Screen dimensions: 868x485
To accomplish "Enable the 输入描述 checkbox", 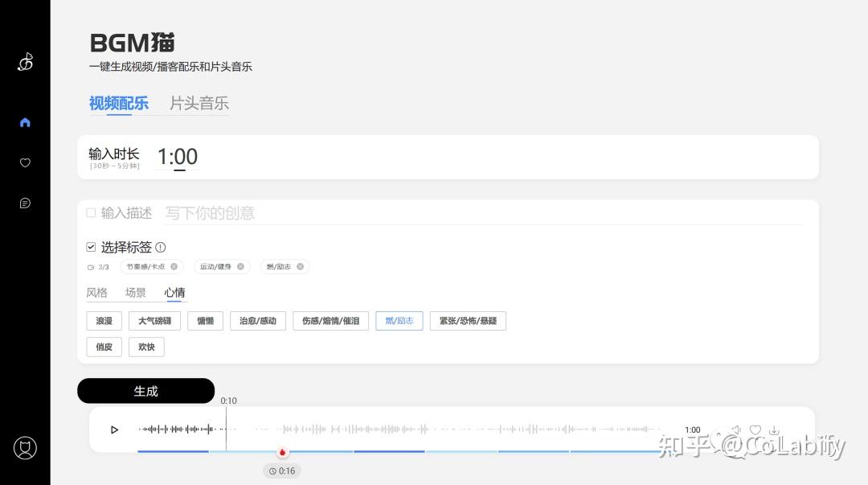I will pos(91,212).
